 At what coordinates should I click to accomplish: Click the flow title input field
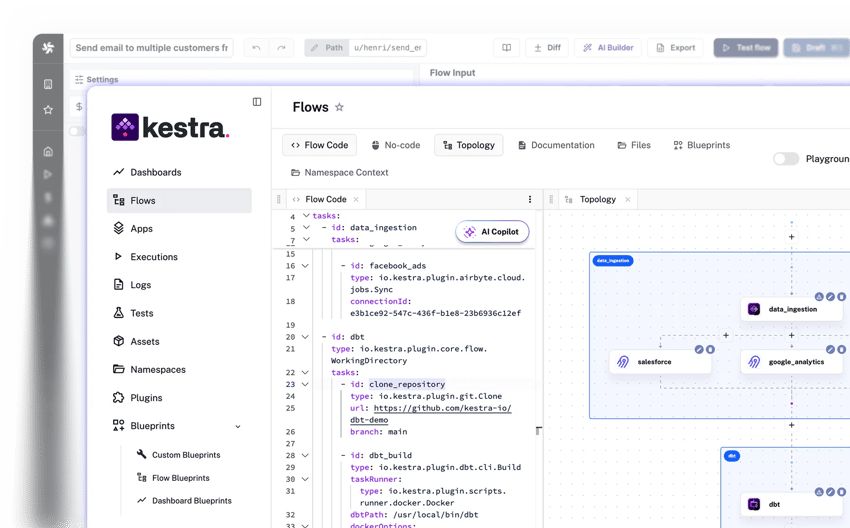coord(152,47)
